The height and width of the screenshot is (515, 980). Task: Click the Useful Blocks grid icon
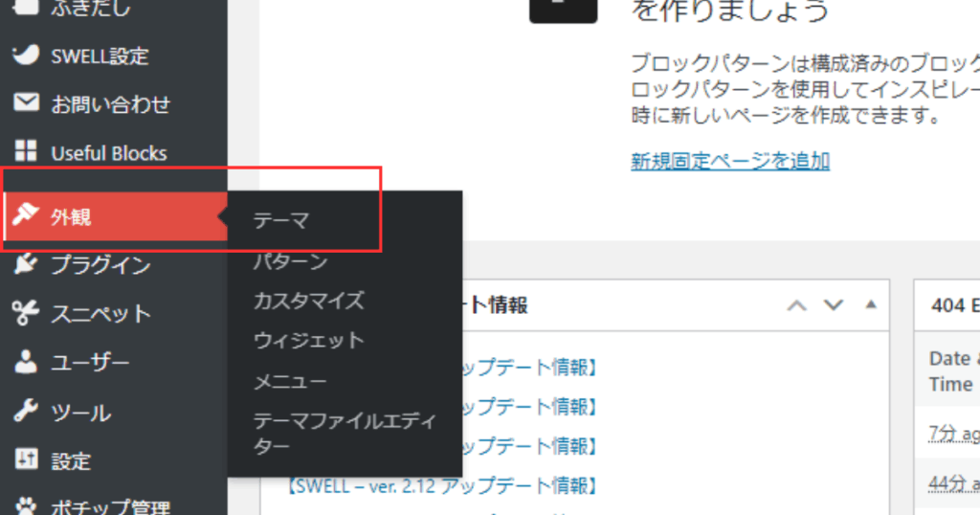point(26,150)
